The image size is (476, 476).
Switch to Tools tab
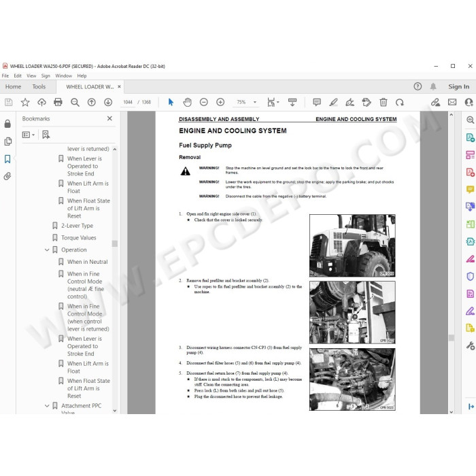coord(39,86)
